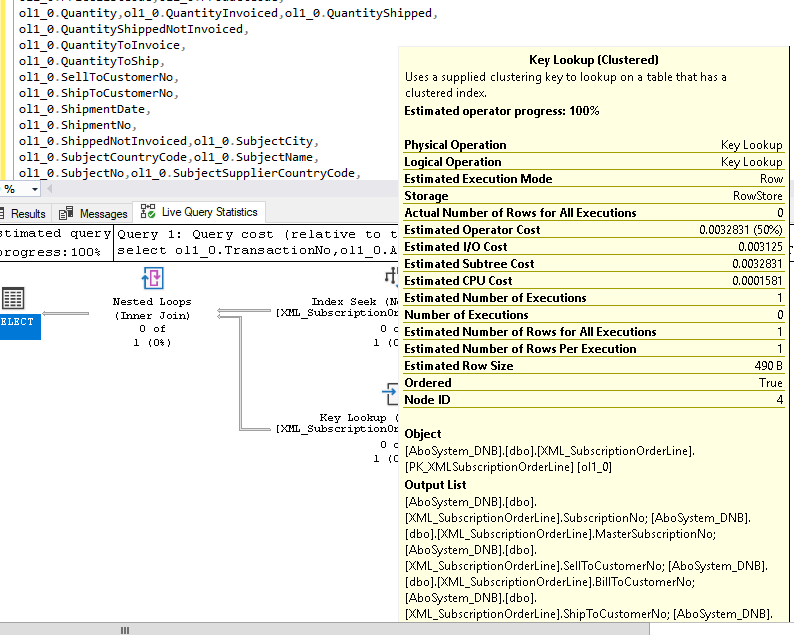The width and height of the screenshot is (794, 635).
Task: Open the Messages tab
Action: [93, 213]
